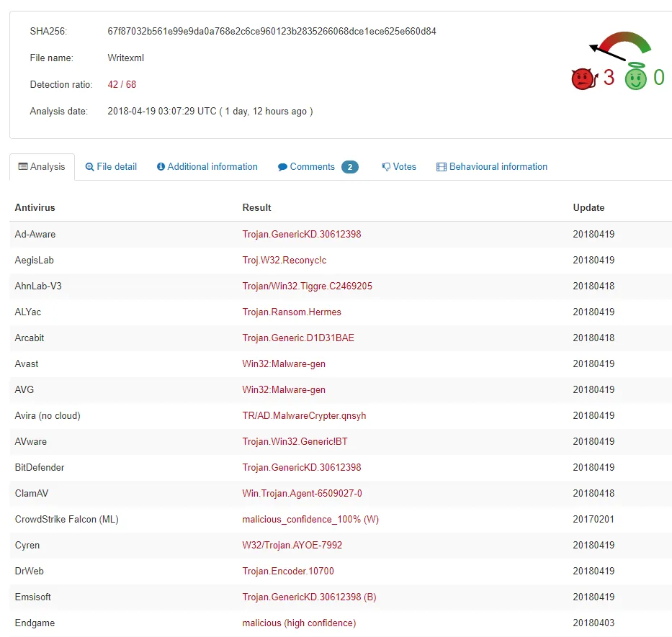Click the File detail magnifier icon
672x637 pixels.
pos(89,167)
